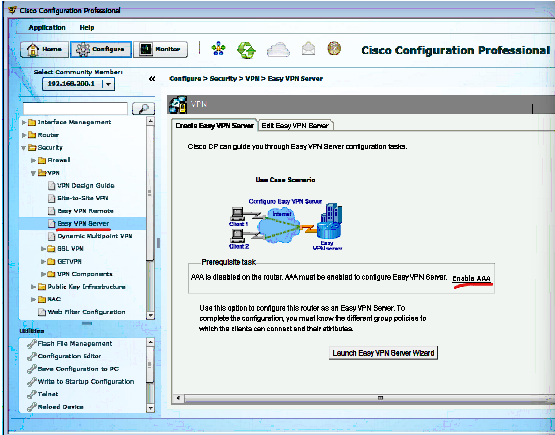Image resolution: width=555 pixels, height=435 pixels.
Task: Select the Create Easy VPN Server tab
Action: (214, 126)
